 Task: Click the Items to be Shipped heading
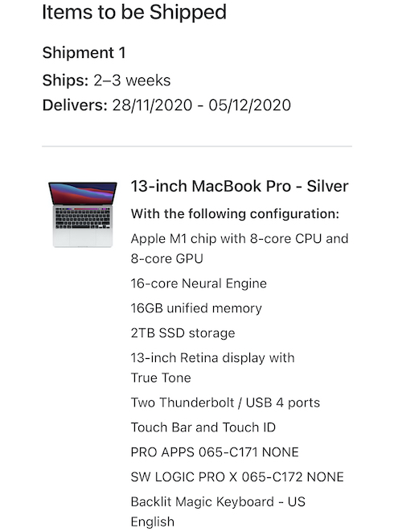pyautogui.click(x=134, y=13)
